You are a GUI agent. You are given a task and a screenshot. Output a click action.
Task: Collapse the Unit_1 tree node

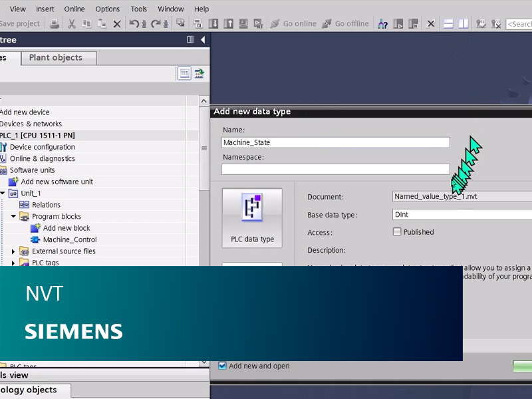coord(3,193)
